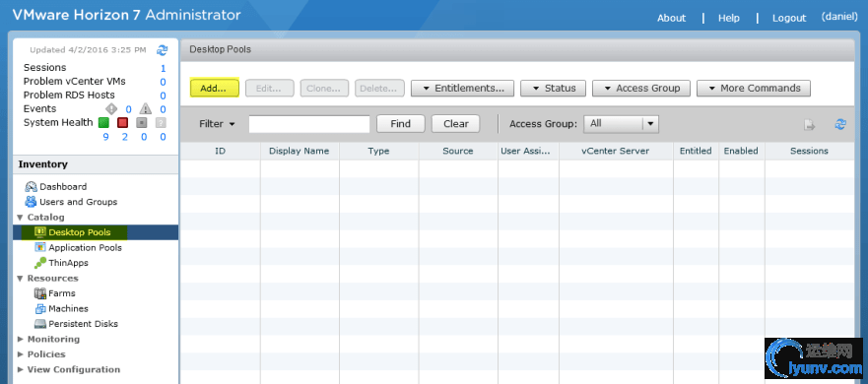The image size is (868, 384).
Task: Open the Access Group button menu
Action: tap(641, 88)
